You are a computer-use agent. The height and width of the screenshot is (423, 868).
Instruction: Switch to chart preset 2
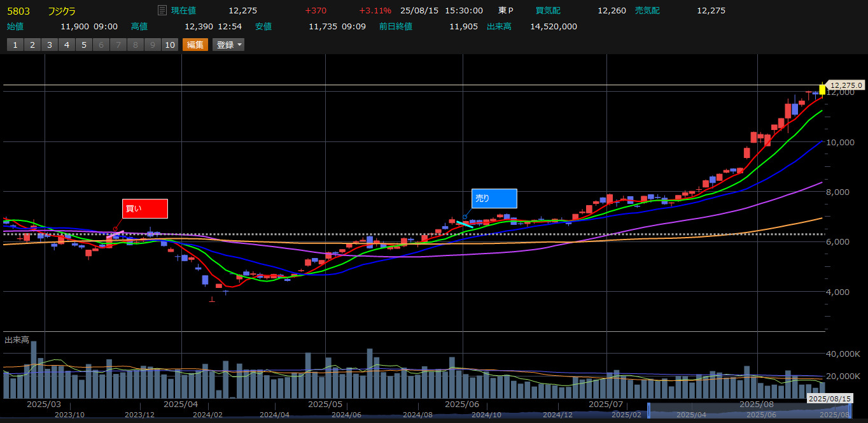[32, 45]
